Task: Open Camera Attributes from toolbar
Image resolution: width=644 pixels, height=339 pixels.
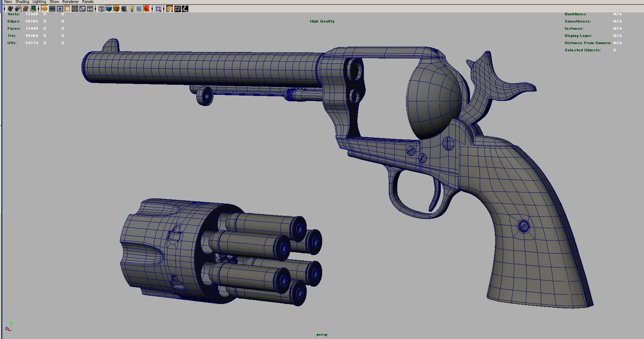Action: (18, 9)
